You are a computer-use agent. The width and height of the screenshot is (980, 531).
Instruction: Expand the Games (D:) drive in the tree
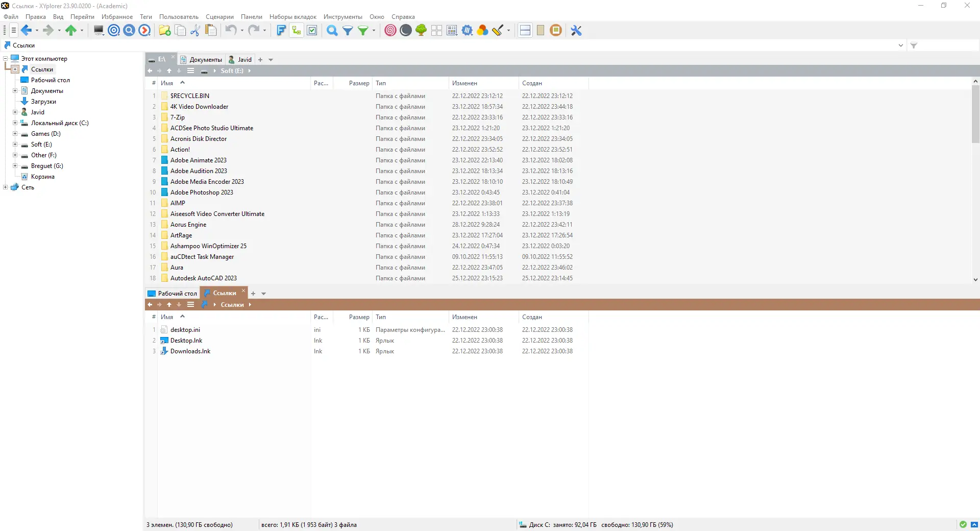point(15,134)
